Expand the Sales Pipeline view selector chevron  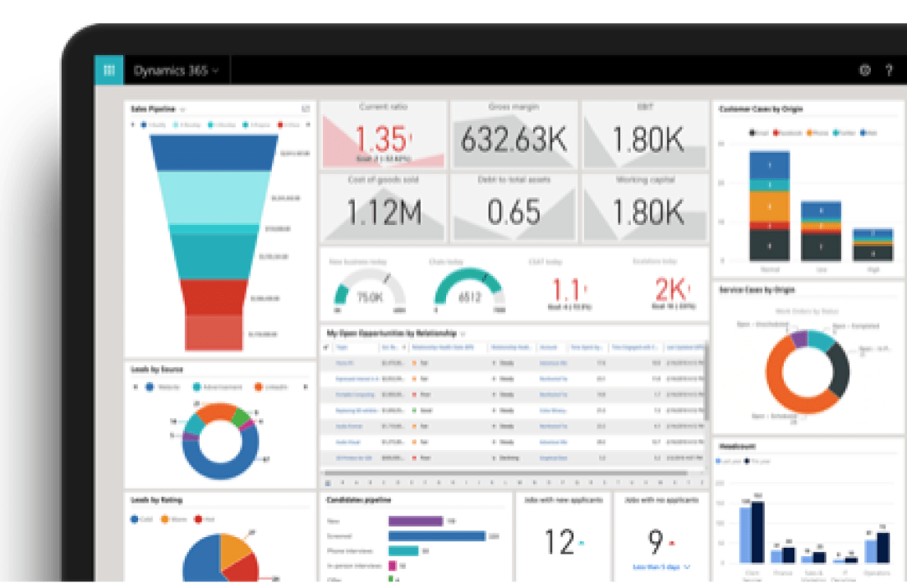click(182, 109)
